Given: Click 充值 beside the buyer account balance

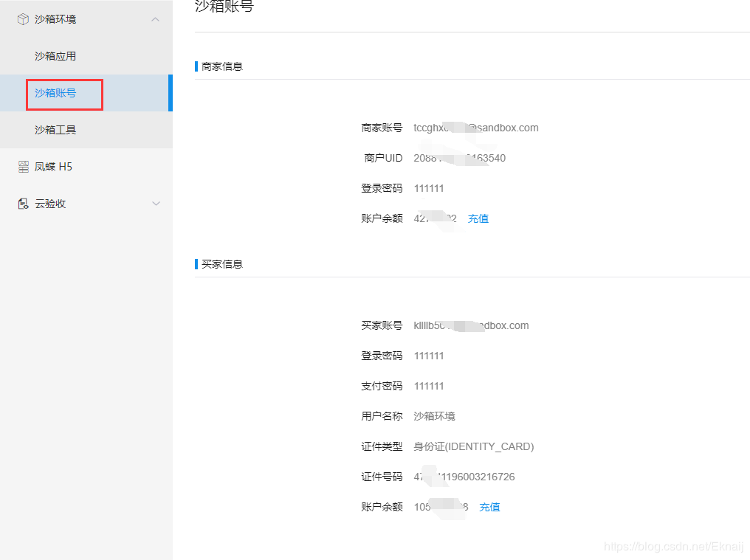Looking at the screenshot, I should click(489, 507).
